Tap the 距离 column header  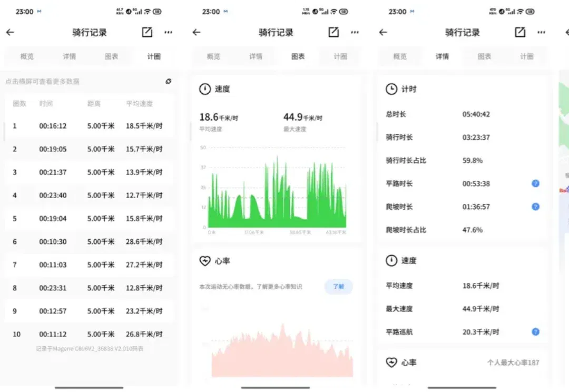point(94,104)
